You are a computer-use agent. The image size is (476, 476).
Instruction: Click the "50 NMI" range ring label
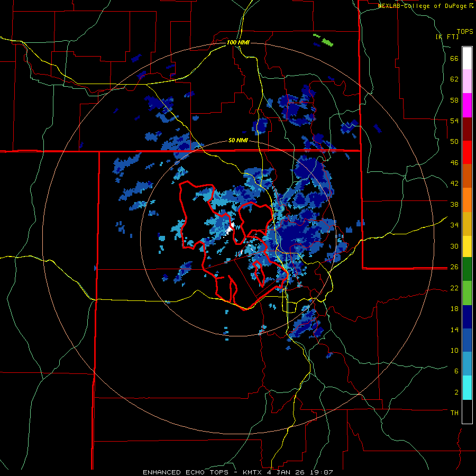238,140
